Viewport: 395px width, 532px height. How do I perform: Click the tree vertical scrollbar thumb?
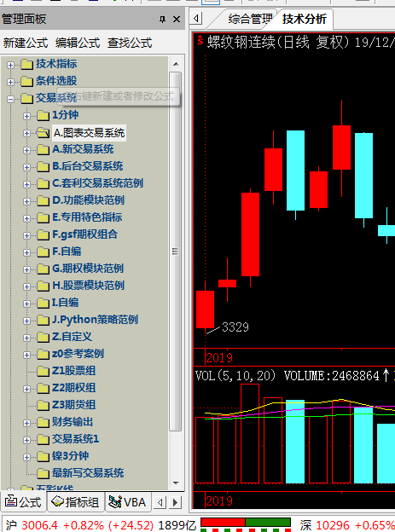[175, 252]
